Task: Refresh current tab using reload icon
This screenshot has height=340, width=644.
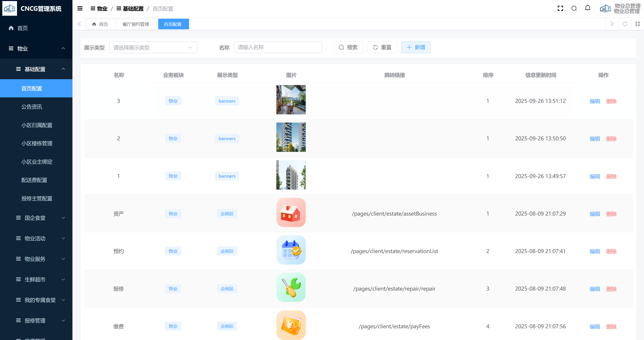Action: pyautogui.click(x=625, y=24)
